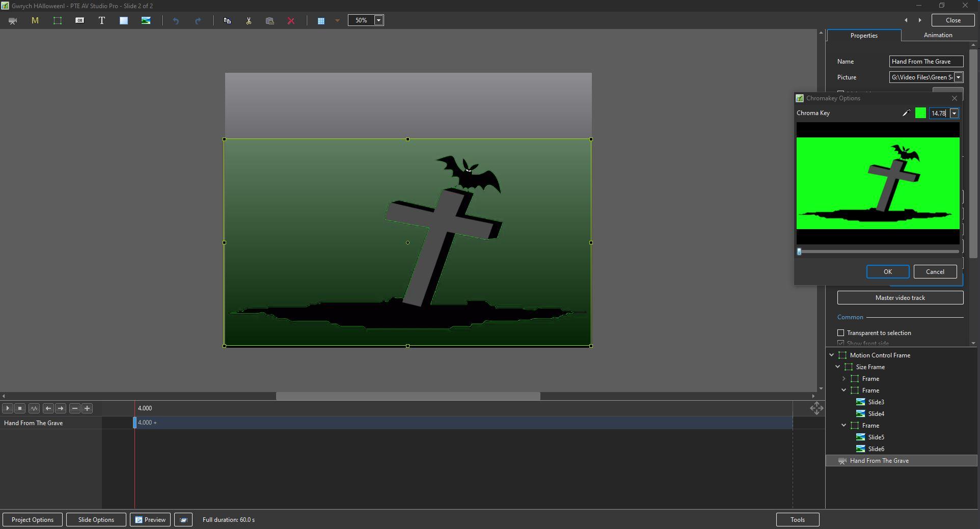Open Project Options
The height and width of the screenshot is (529, 980).
click(x=33, y=520)
